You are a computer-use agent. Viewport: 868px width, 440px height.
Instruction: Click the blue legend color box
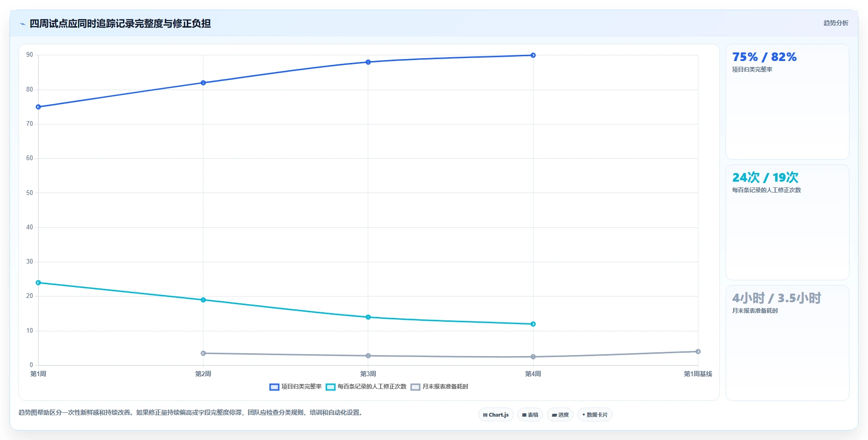pos(274,387)
